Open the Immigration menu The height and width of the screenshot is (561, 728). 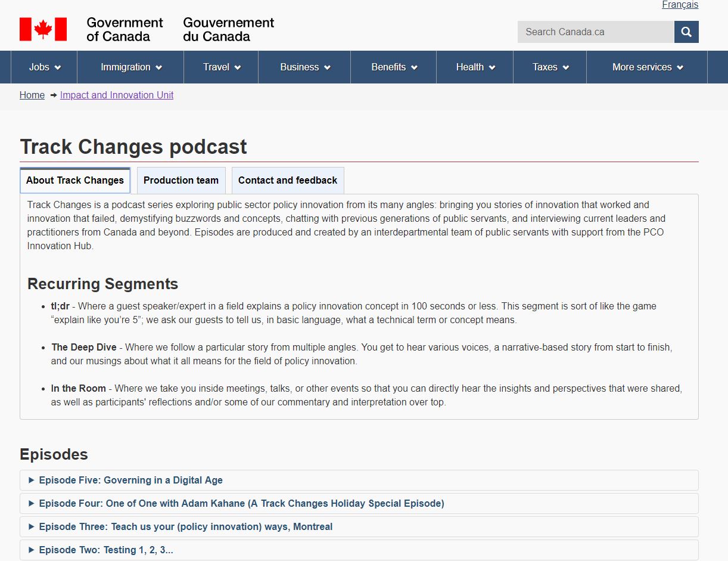pos(131,67)
